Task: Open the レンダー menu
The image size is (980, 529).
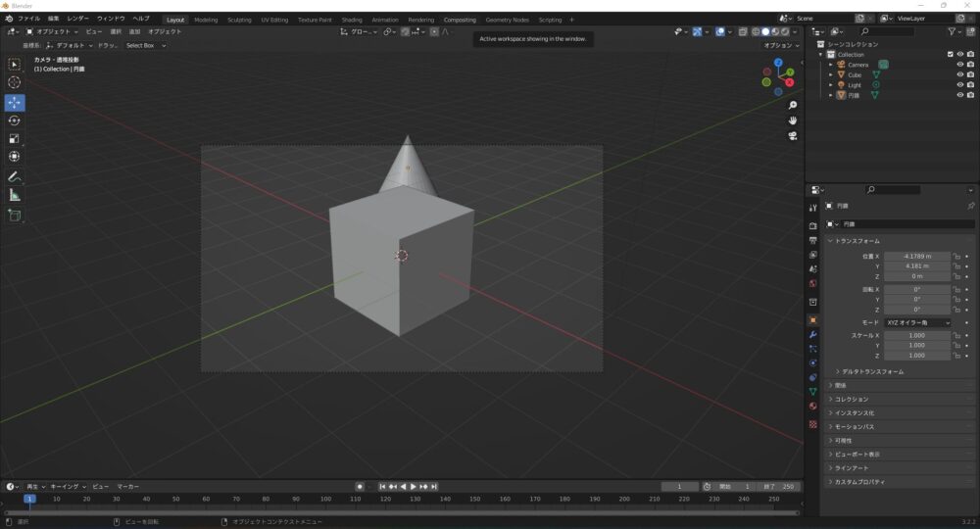Action: (x=77, y=19)
